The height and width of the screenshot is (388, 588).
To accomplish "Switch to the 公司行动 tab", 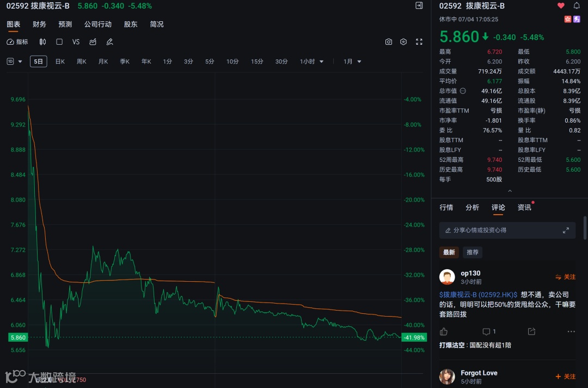I will [98, 24].
